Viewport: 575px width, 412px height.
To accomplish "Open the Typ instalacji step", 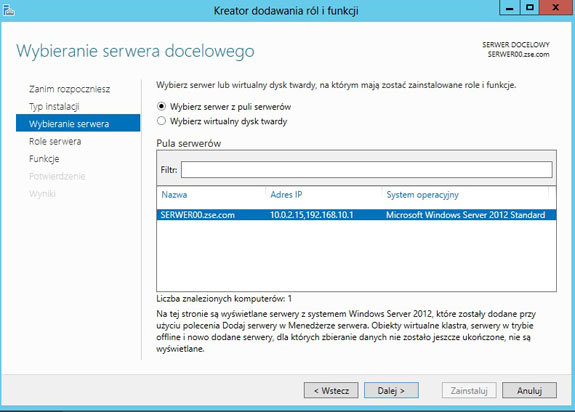I will tap(54, 107).
